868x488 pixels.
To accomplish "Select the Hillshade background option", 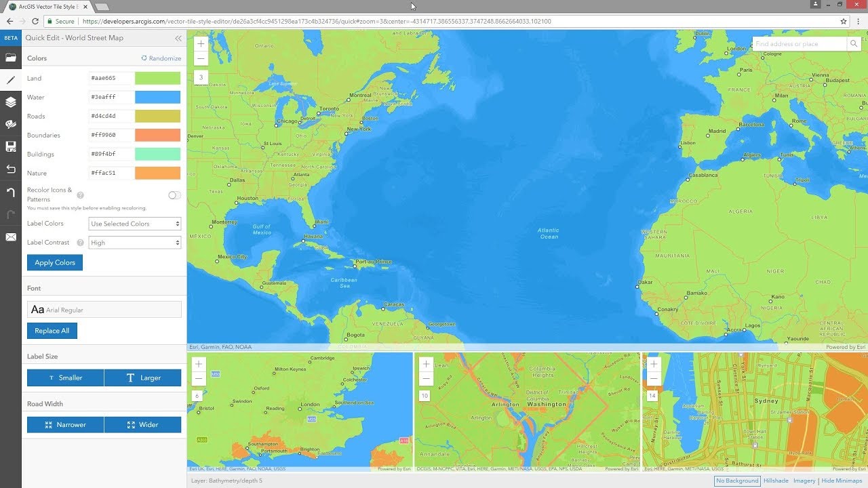I will pos(776,481).
